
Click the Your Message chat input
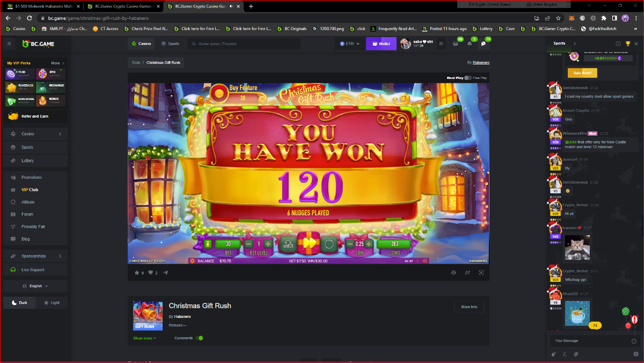point(588,341)
